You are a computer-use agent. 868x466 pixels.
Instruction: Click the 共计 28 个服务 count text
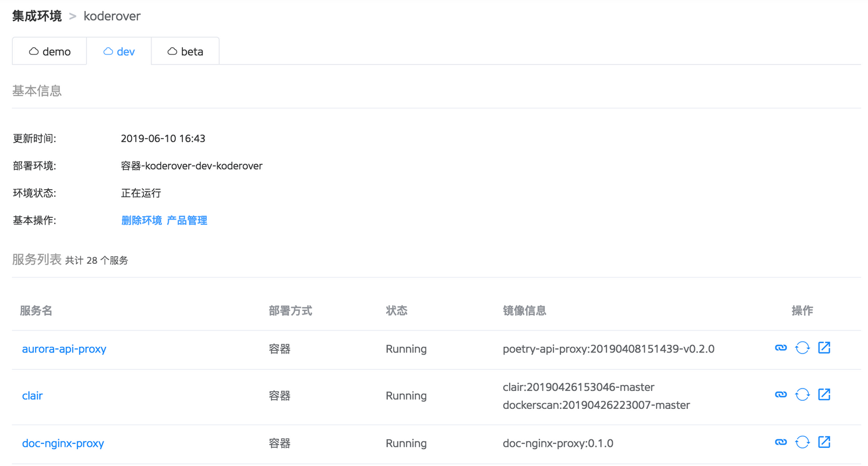click(x=97, y=261)
